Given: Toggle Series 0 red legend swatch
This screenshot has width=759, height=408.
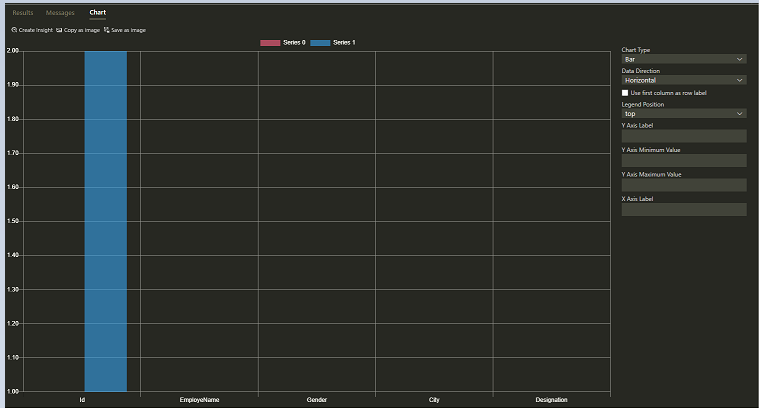Looking at the screenshot, I should tap(270, 43).
